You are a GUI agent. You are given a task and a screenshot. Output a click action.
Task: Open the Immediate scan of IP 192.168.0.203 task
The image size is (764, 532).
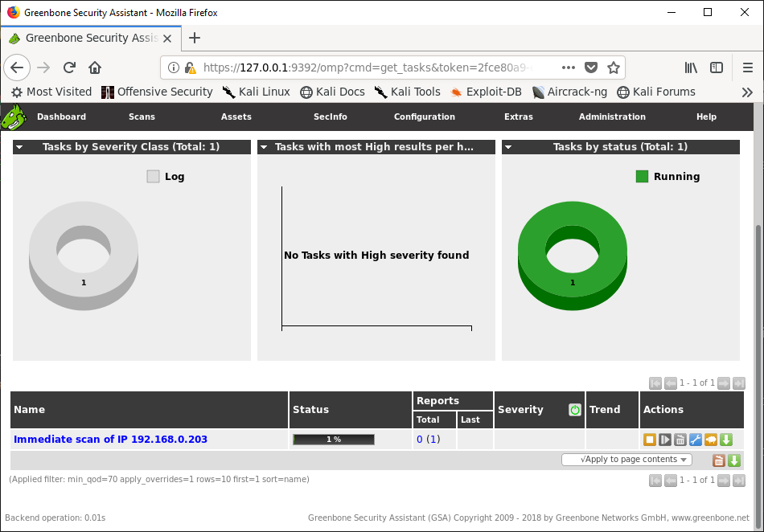click(x=111, y=440)
